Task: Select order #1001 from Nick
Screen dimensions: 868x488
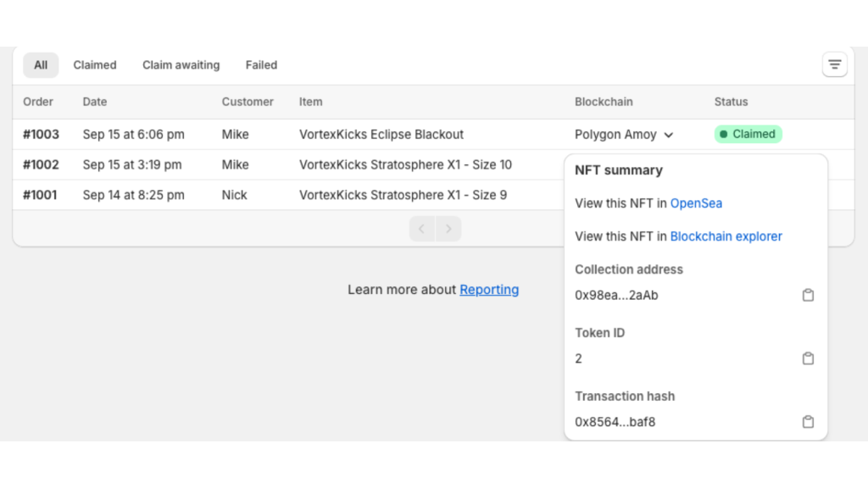Action: coord(41,195)
